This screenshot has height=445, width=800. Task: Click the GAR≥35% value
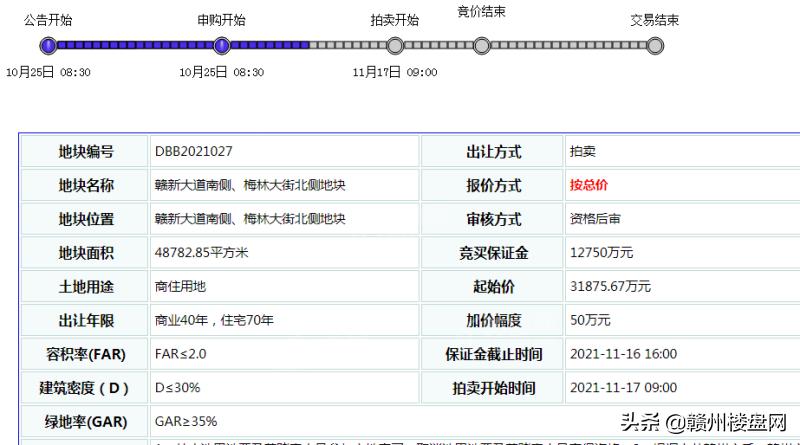186,422
